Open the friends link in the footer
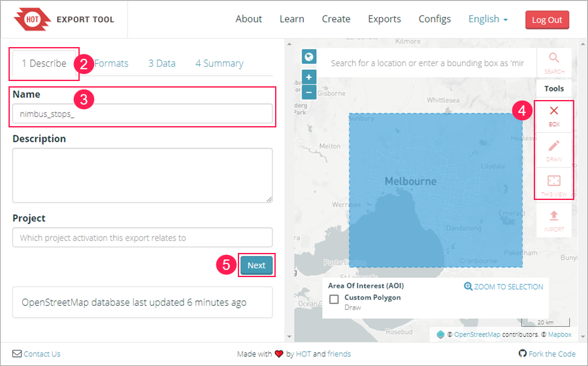 (339, 354)
